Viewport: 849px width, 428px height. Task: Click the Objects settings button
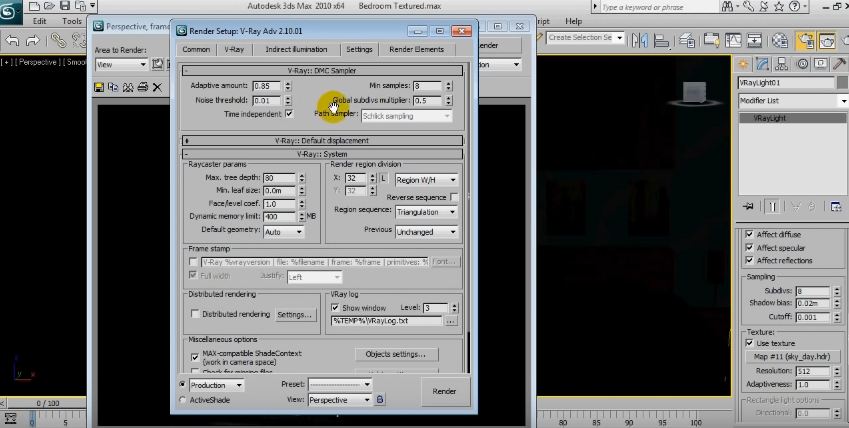click(396, 354)
